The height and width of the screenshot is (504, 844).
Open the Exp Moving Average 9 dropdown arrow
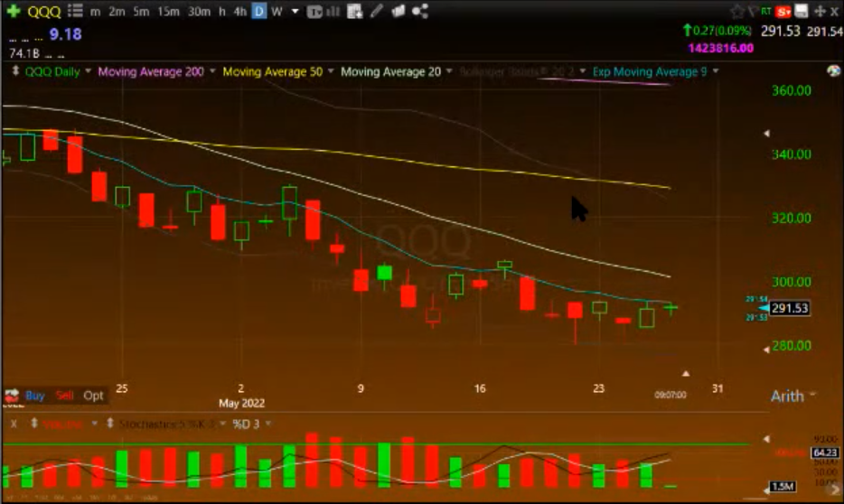click(x=716, y=70)
